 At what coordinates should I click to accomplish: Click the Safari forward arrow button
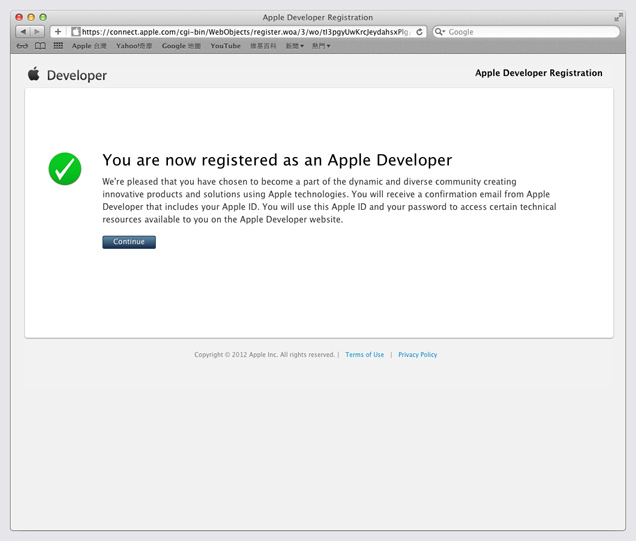point(37,32)
